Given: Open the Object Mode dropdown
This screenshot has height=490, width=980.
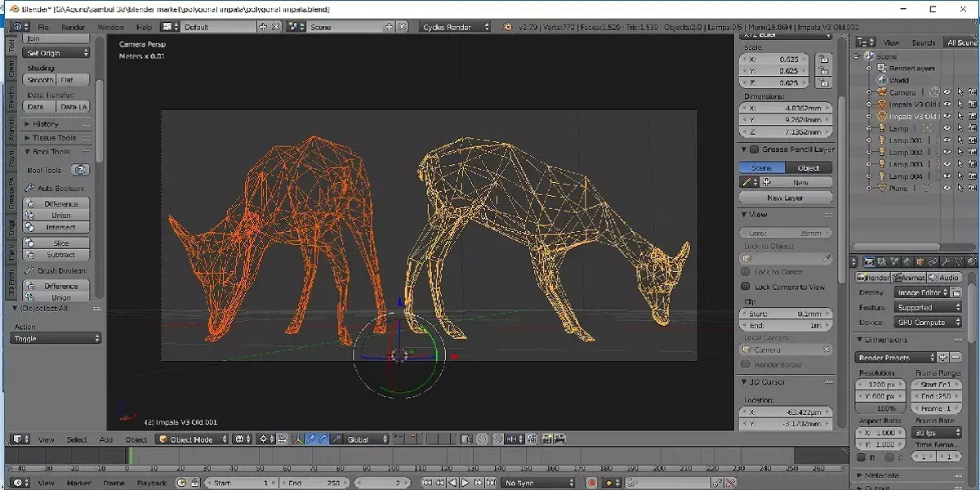Looking at the screenshot, I should pyautogui.click(x=193, y=439).
